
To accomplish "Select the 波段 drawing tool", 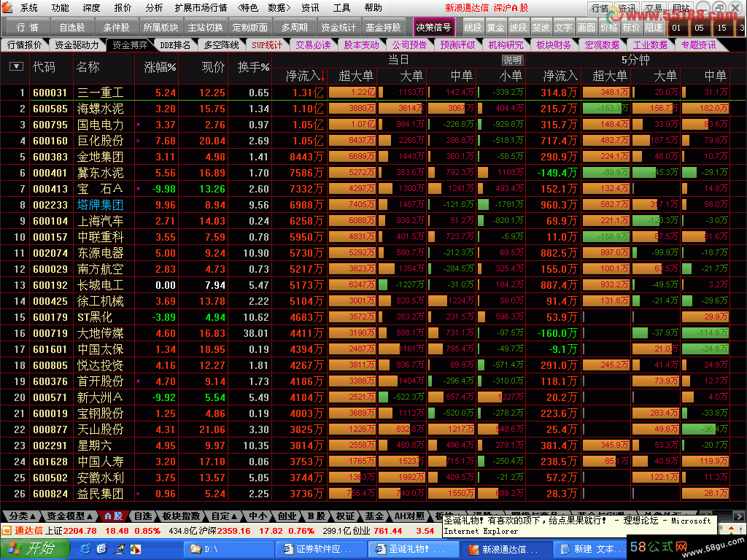I will click(518, 28).
